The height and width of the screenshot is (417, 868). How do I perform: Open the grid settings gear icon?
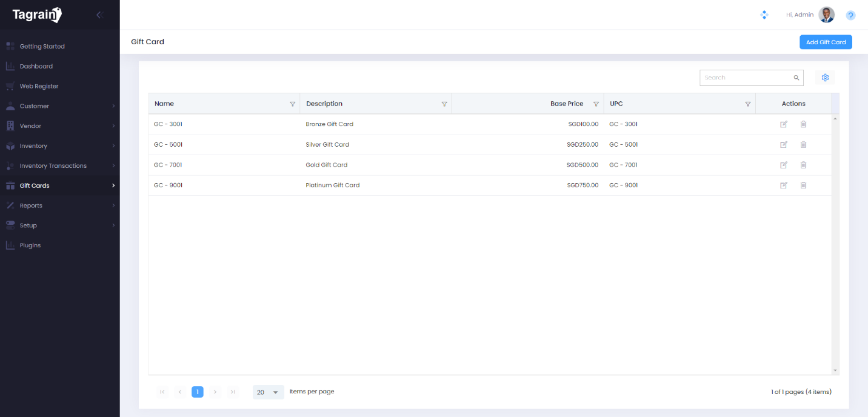pyautogui.click(x=825, y=78)
